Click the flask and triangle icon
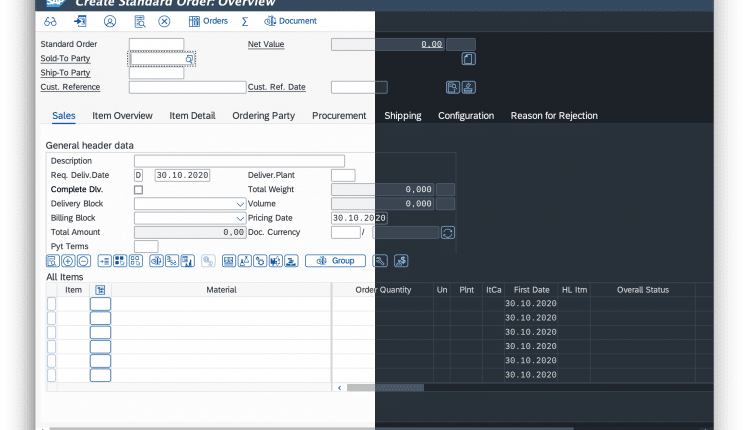750x430 pixels. pos(244,261)
